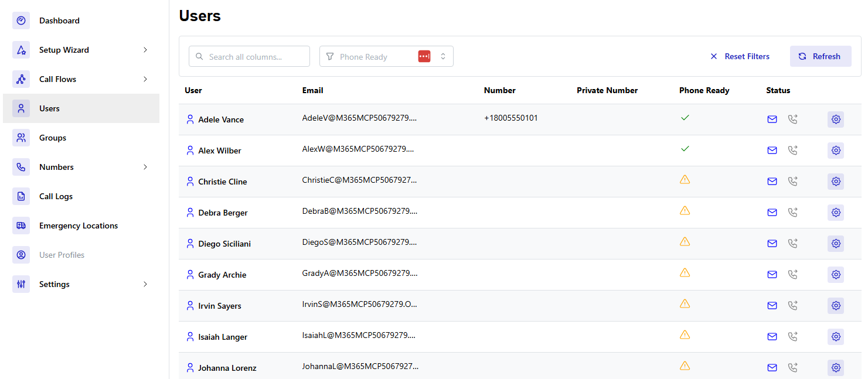Click user icon beside Diego Siciliani
Screen dimensions: 868x379
[190, 243]
